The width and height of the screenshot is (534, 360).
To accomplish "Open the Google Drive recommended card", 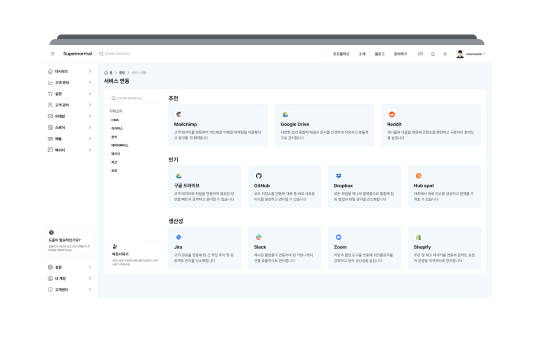I will coord(325,125).
